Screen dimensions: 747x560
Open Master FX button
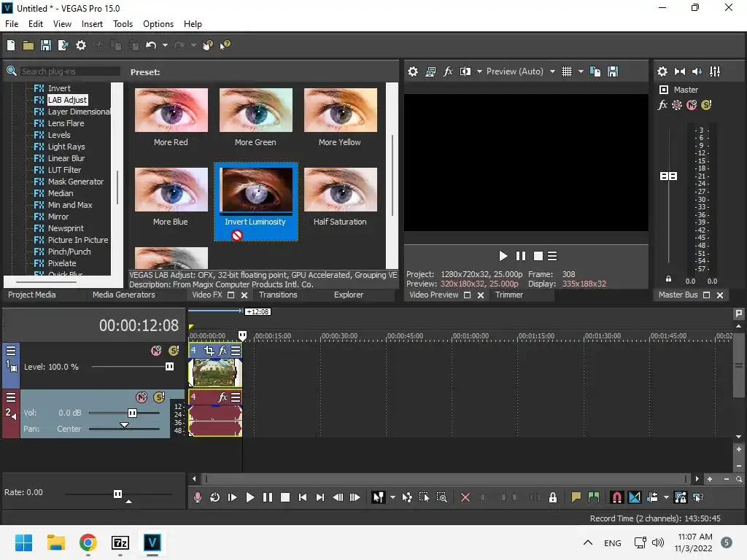coord(662,105)
